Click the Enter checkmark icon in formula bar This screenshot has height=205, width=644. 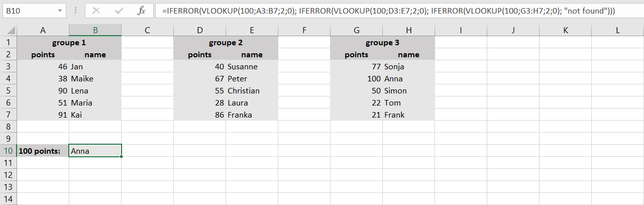coord(119,11)
